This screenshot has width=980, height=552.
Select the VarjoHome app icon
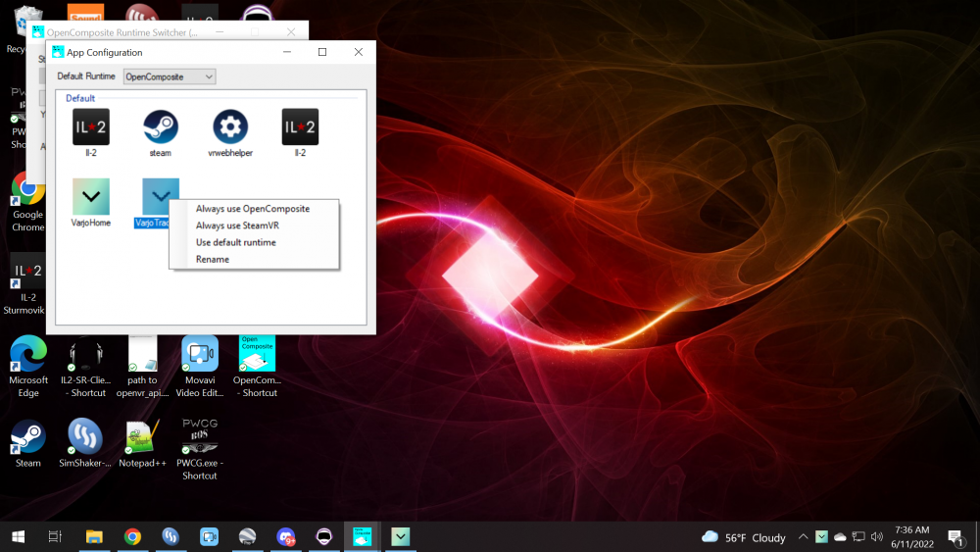(x=91, y=197)
